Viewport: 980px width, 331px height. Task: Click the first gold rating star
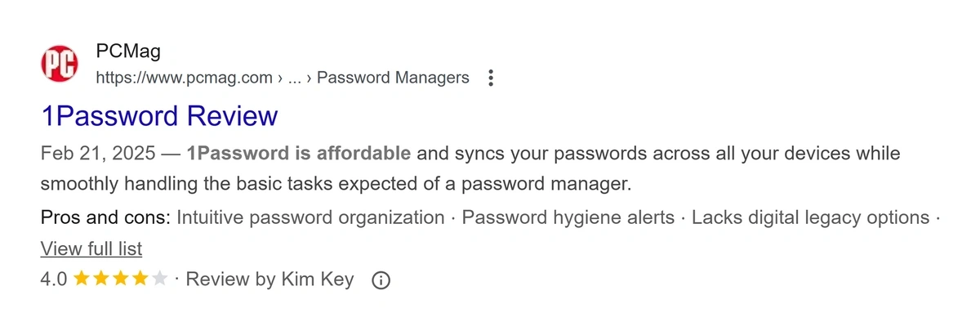tap(82, 280)
